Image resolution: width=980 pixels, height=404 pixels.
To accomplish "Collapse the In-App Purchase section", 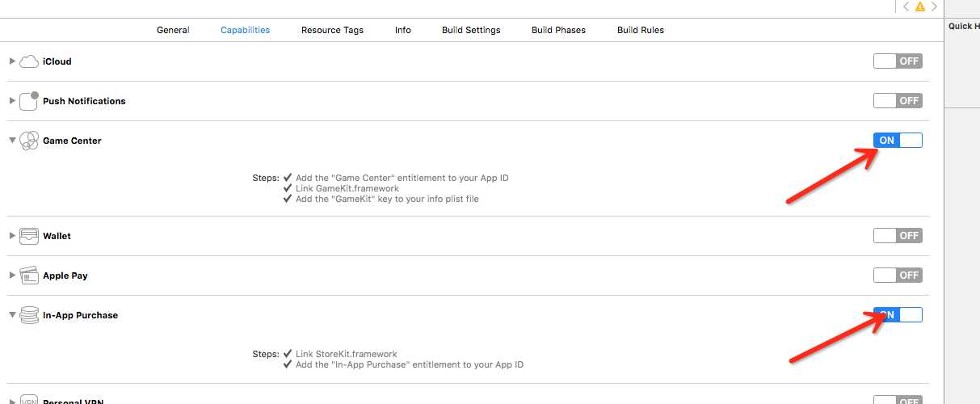I will [12, 315].
